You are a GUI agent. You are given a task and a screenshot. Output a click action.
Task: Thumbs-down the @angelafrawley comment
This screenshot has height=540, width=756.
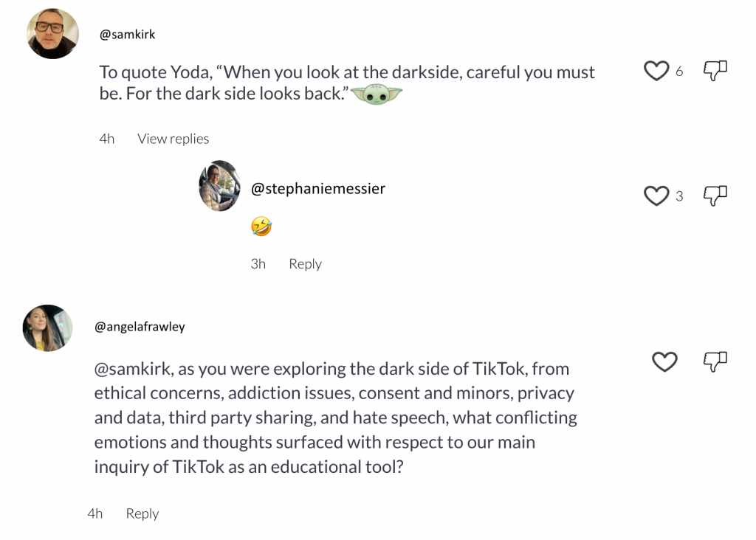click(714, 361)
